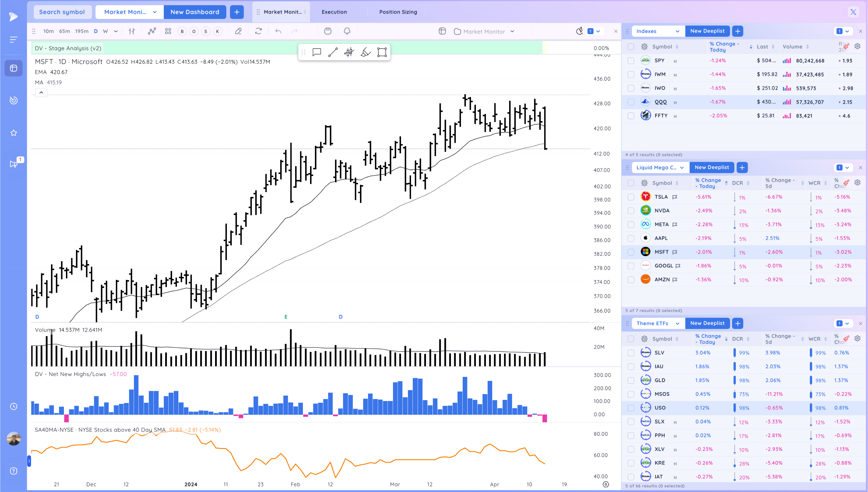Expand the timeframe chevron next to W

tap(116, 31)
